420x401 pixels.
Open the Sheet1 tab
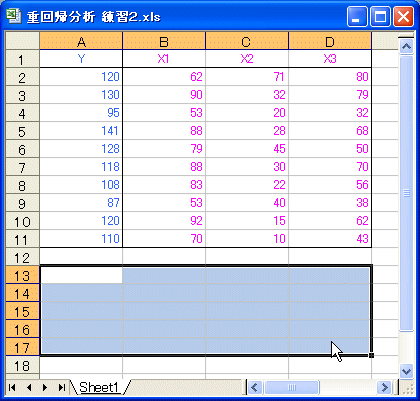pos(99,387)
